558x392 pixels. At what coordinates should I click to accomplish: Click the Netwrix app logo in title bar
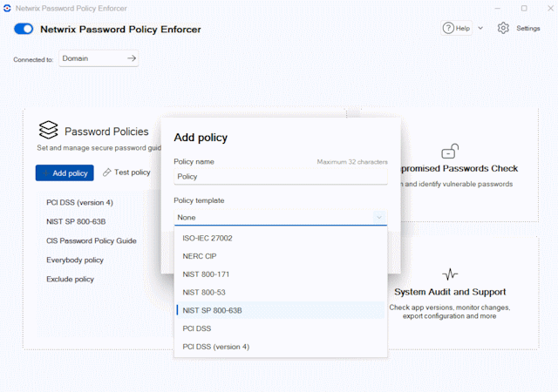[7, 8]
